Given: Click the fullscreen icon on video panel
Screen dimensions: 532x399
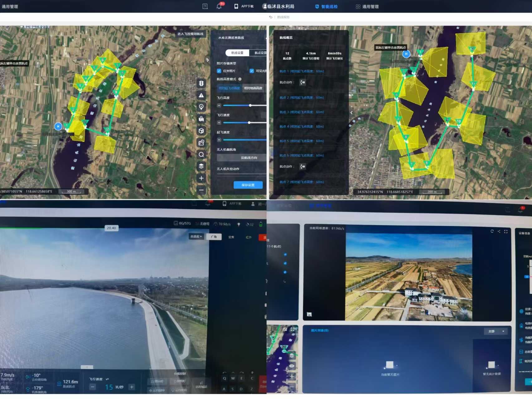Looking at the screenshot, I should (x=506, y=231).
